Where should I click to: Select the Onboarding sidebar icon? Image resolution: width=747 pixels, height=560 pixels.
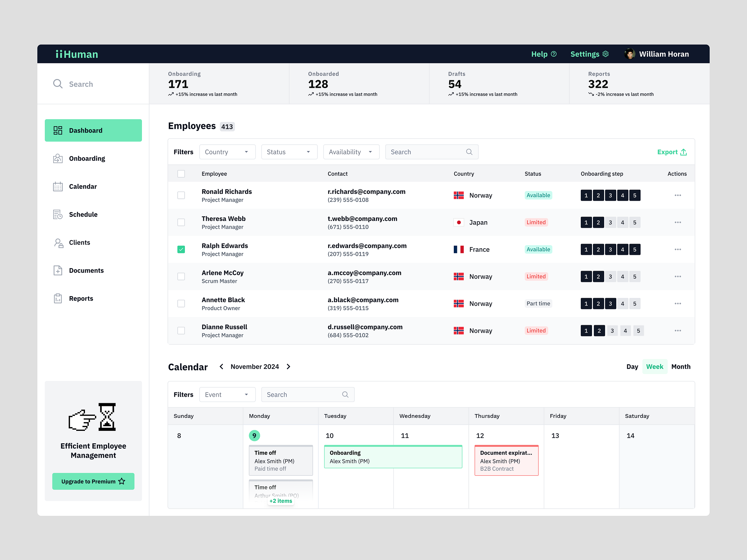58,158
